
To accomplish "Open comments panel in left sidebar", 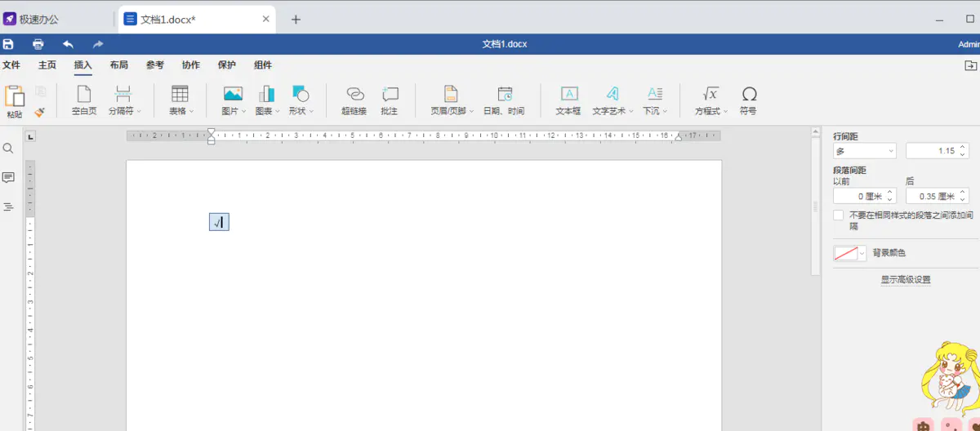I will [x=8, y=177].
